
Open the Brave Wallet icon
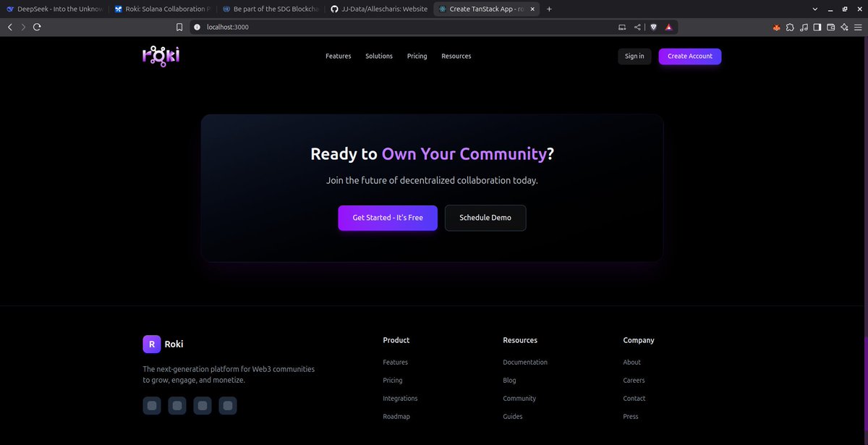click(x=831, y=27)
